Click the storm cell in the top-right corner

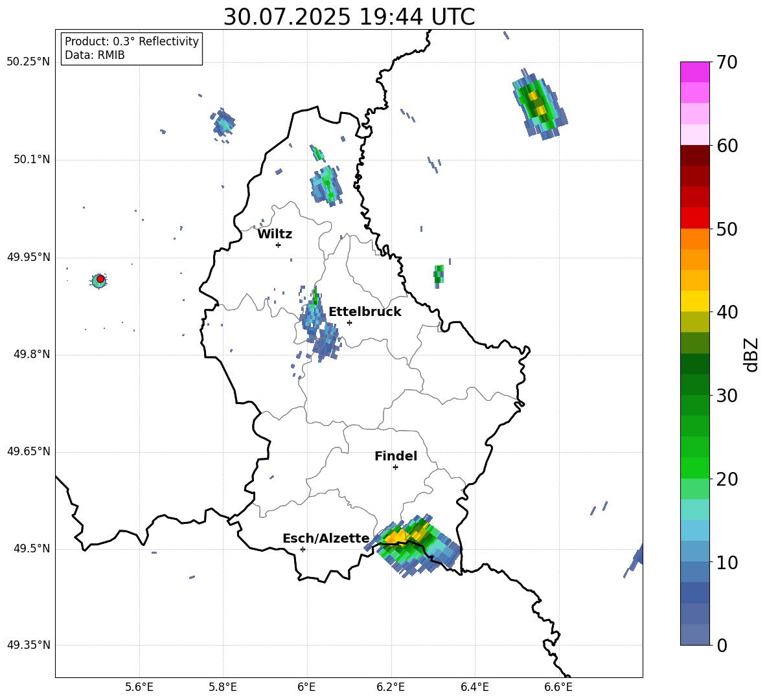(539, 104)
